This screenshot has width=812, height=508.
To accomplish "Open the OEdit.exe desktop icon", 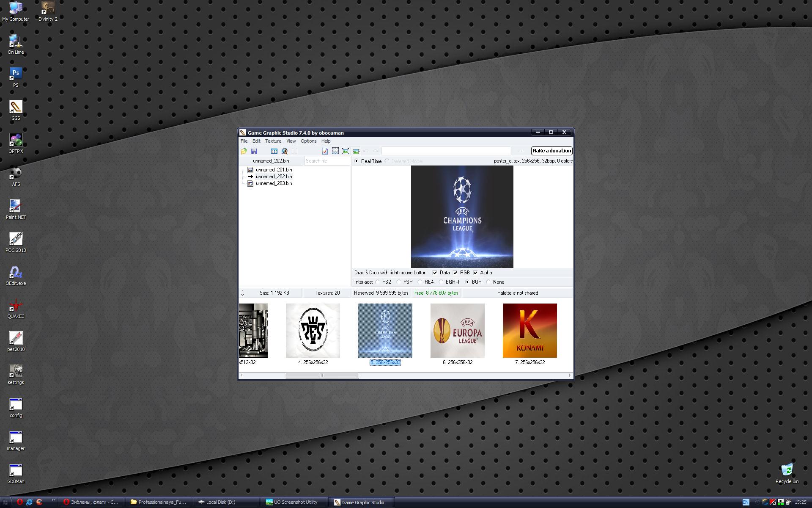I will [x=16, y=275].
